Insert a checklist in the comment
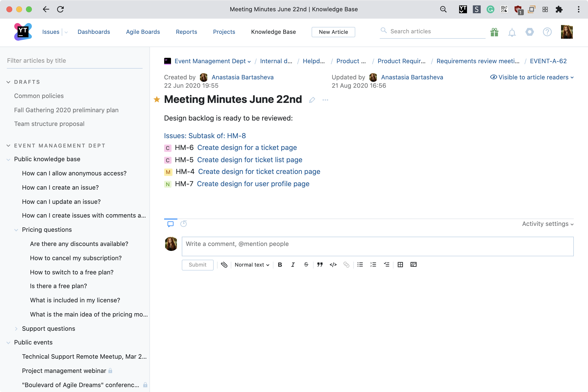 tap(387, 265)
